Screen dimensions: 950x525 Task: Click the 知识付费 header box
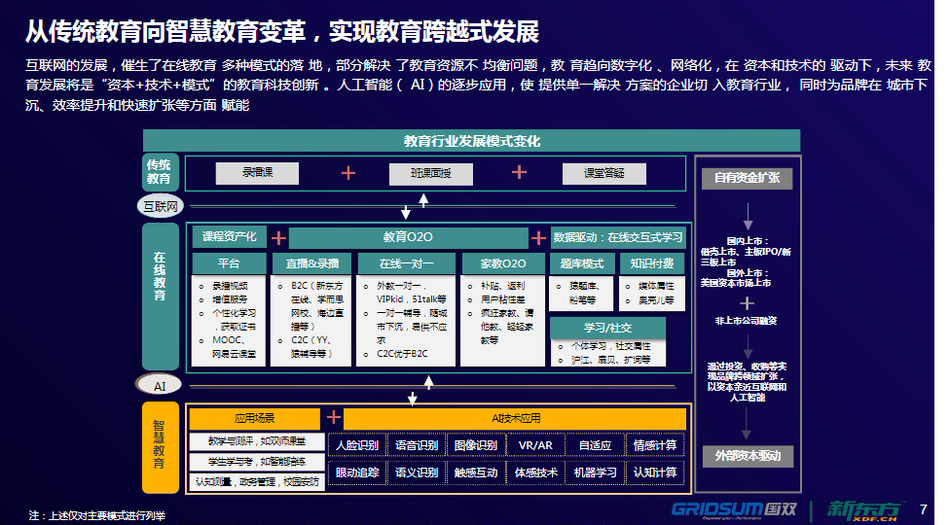click(x=652, y=264)
